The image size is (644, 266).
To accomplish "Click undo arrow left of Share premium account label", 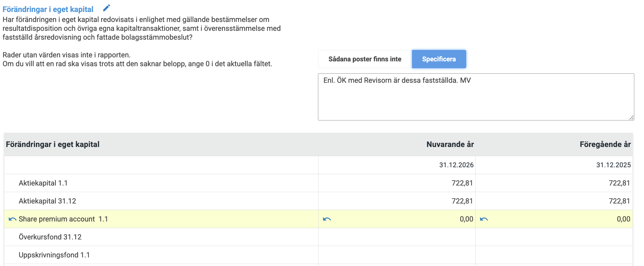I will 12,219.
